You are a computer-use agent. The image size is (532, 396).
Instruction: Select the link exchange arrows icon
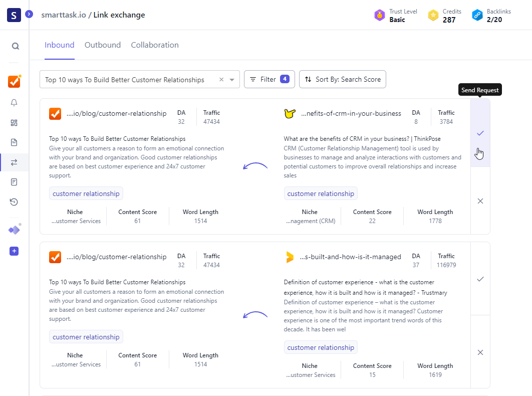coord(14,162)
